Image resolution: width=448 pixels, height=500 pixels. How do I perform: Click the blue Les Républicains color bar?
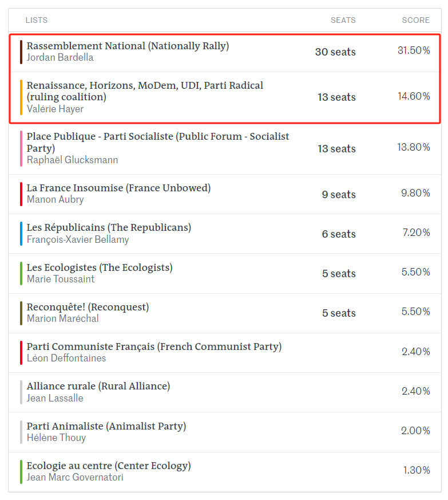coord(21,234)
